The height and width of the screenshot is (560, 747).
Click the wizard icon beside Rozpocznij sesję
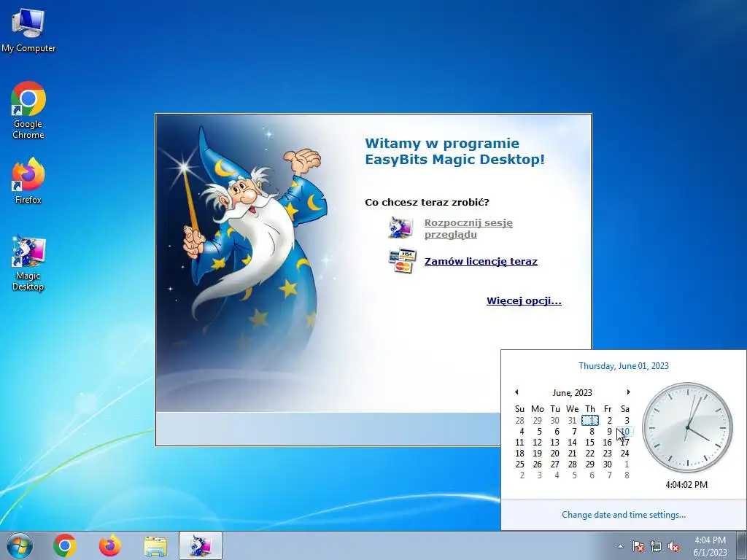[x=400, y=227]
